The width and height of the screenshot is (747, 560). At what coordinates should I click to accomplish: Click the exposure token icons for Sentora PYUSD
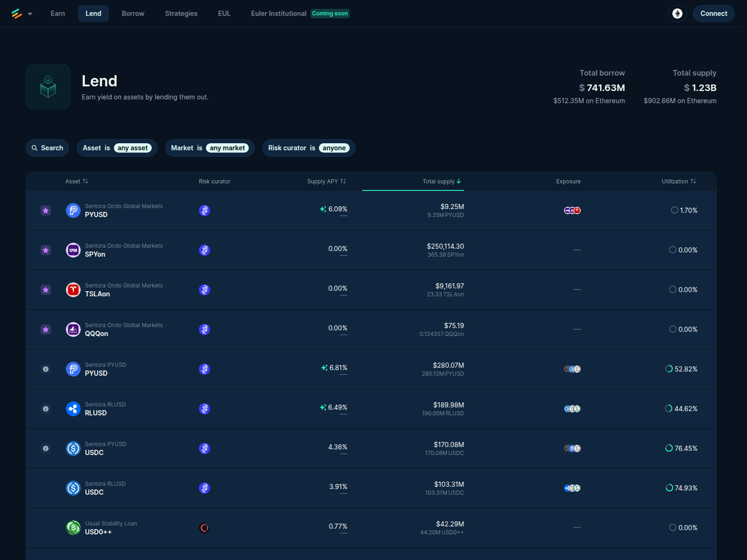[x=571, y=369]
